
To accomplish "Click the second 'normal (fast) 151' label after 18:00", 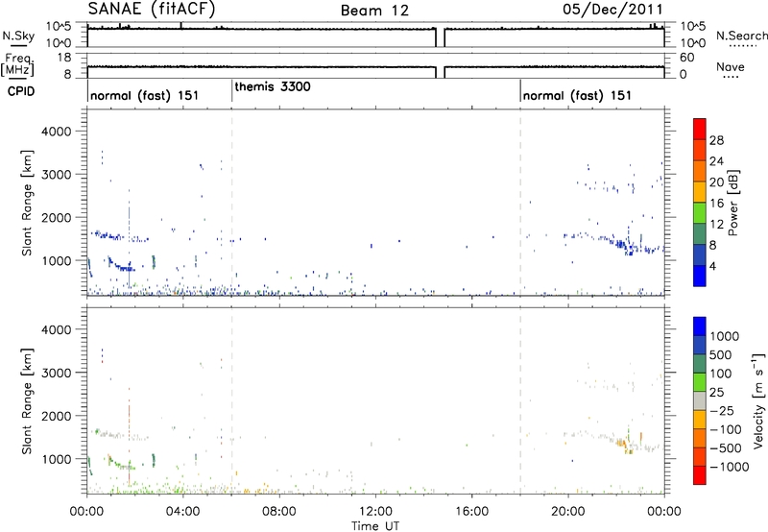I will 577,95.
